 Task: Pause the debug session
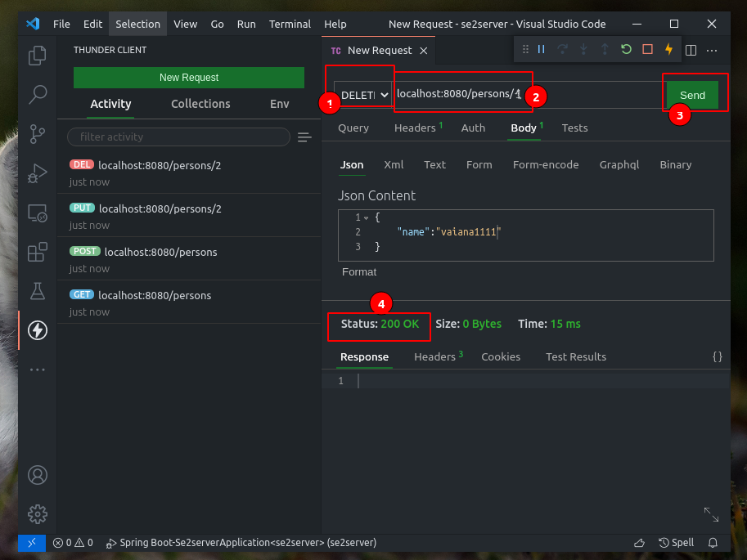click(541, 49)
